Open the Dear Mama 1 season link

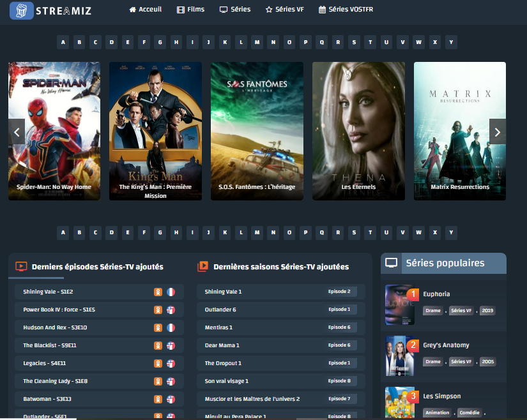click(222, 345)
